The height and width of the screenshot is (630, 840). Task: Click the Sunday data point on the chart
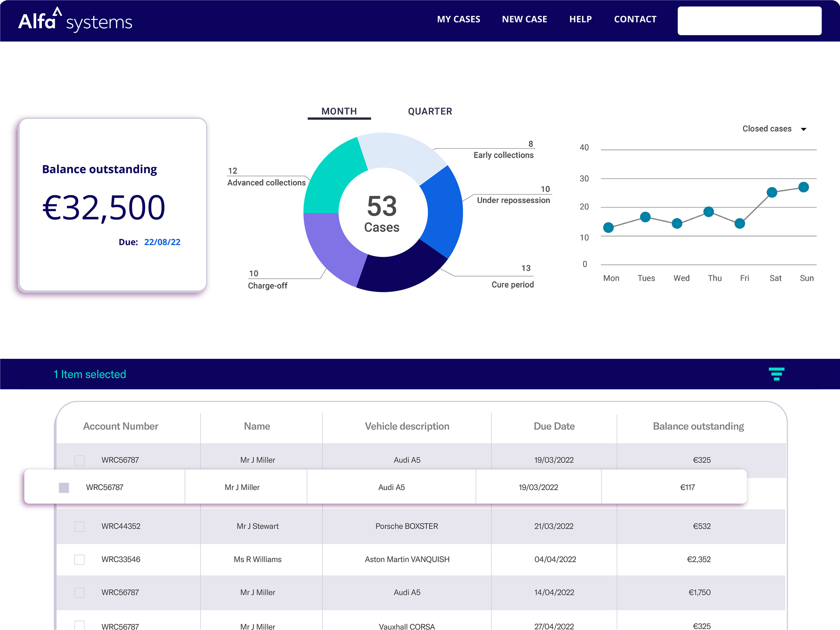click(x=803, y=187)
